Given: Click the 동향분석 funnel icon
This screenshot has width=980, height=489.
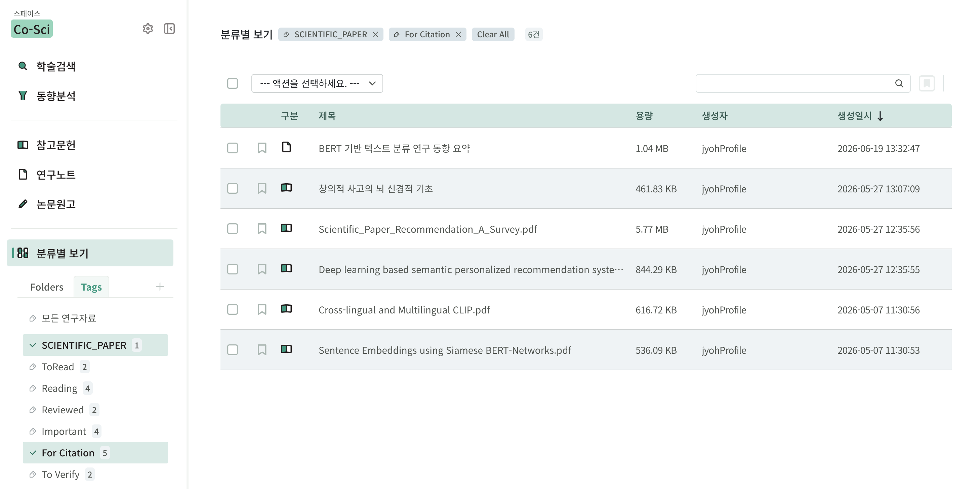Looking at the screenshot, I should 23,96.
